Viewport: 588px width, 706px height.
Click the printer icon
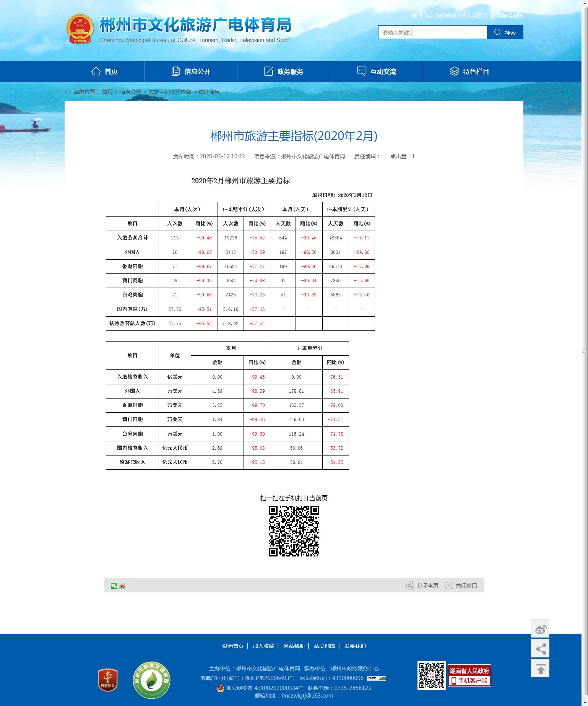(x=410, y=586)
